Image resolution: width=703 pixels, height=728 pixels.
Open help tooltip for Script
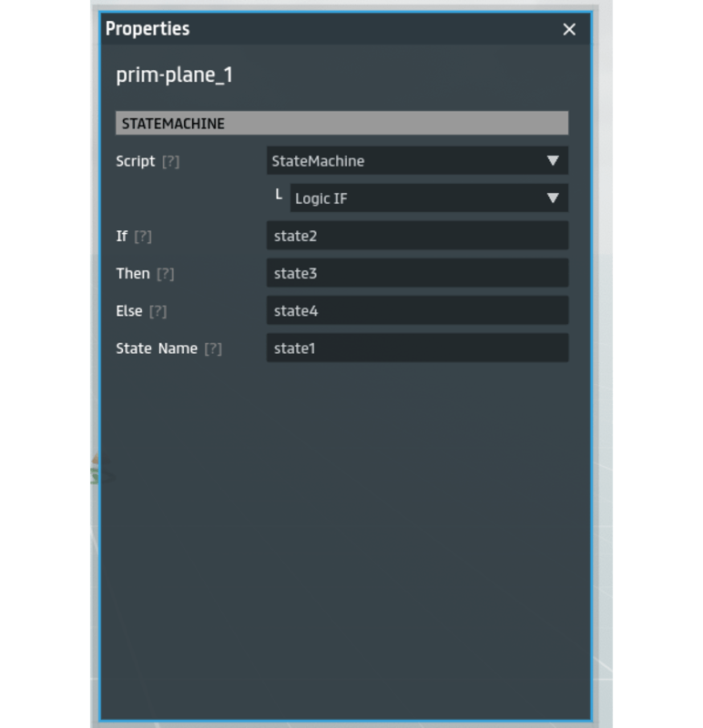point(170,161)
